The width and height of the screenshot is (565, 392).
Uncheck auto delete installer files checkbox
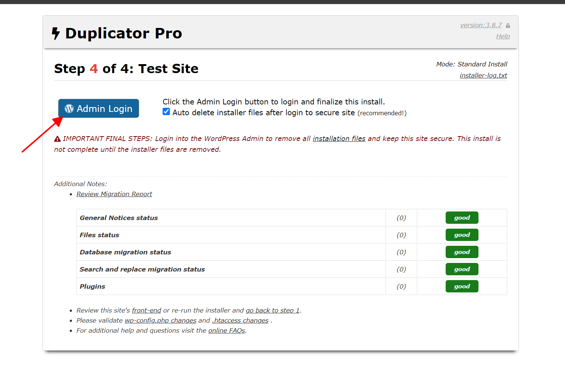tap(166, 112)
